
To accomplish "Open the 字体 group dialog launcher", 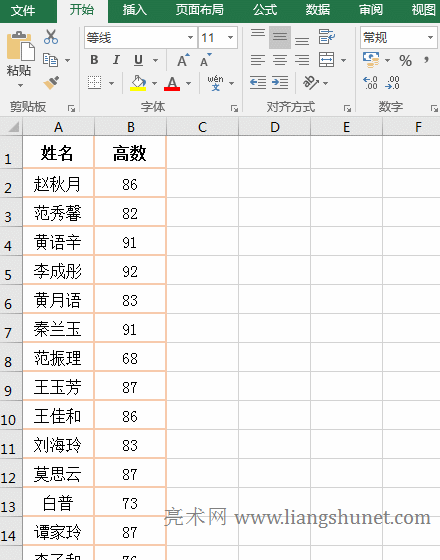I will (x=234, y=108).
